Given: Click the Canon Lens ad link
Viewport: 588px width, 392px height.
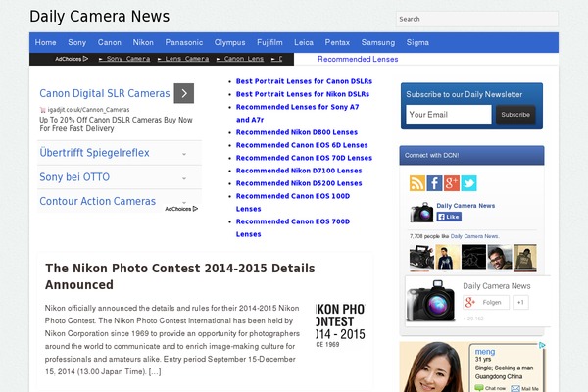Looking at the screenshot, I should 240,59.
